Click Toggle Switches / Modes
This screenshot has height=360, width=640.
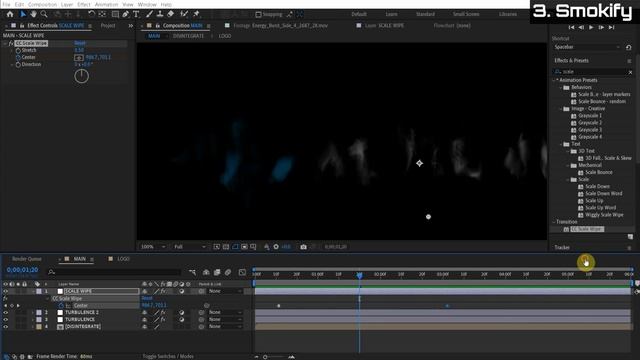tap(168, 356)
